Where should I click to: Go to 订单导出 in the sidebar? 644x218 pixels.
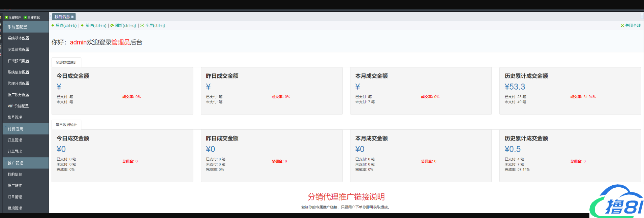coord(15,152)
